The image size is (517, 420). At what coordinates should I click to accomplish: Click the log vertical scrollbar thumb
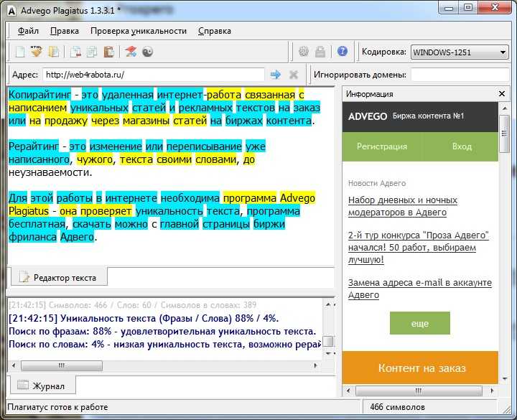[x=328, y=341]
